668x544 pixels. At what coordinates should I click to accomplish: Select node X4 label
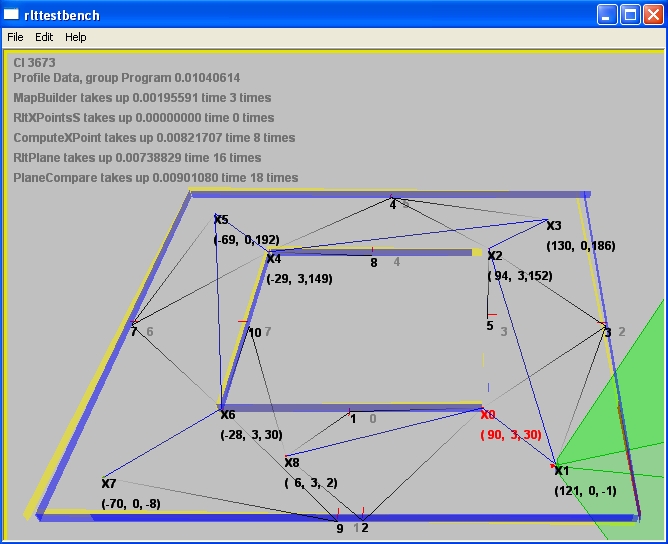pyautogui.click(x=273, y=259)
